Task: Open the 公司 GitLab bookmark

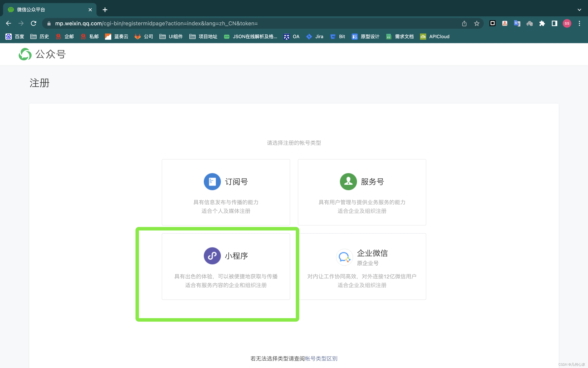Action: (144, 37)
